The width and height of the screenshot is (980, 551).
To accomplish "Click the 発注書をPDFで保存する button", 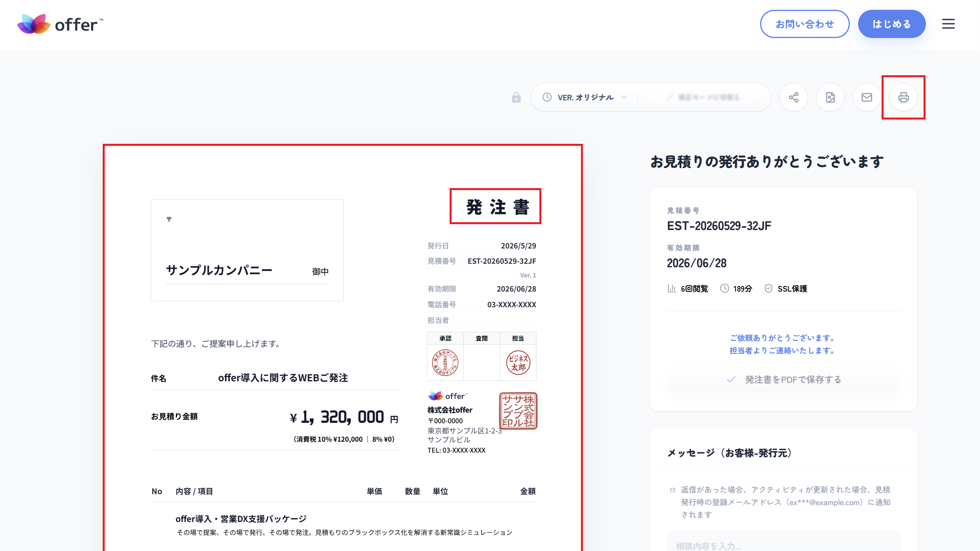I will click(783, 379).
